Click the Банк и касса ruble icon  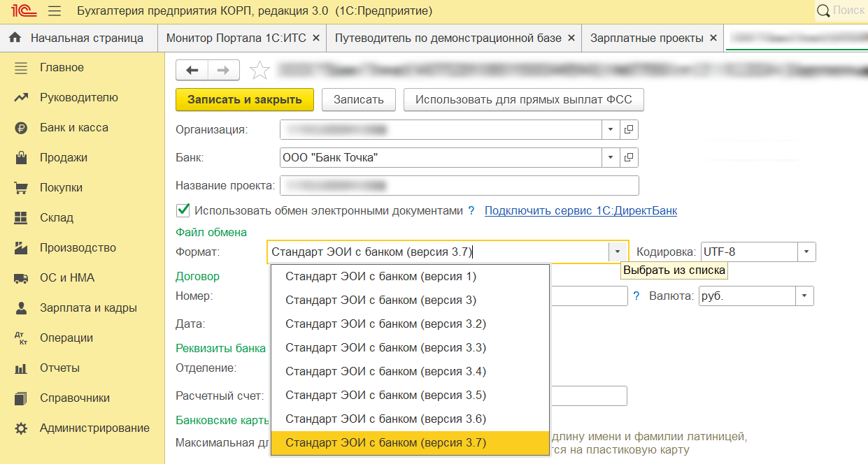pyautogui.click(x=21, y=128)
